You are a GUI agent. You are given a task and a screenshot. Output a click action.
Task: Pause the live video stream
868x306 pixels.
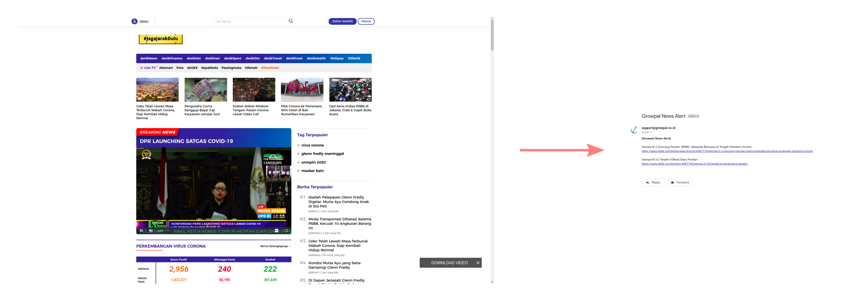click(141, 231)
